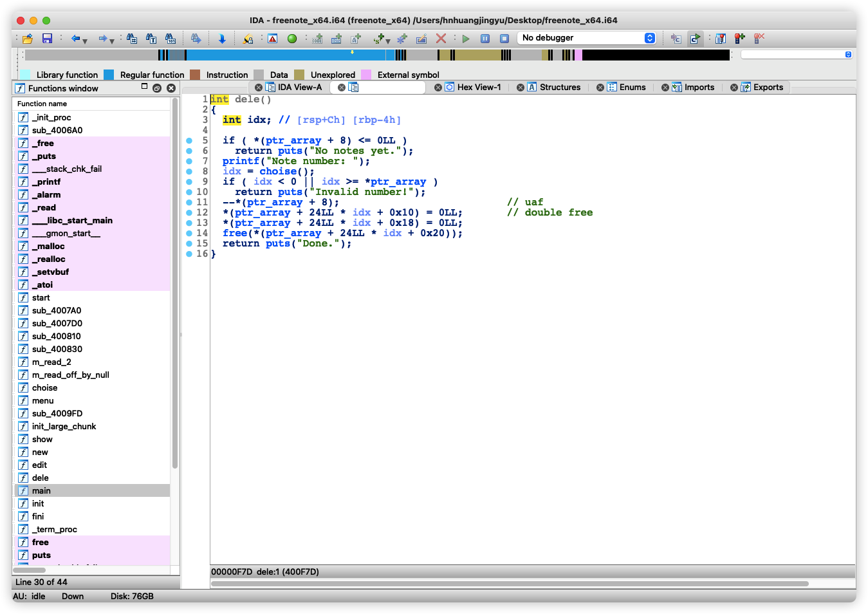This screenshot has width=868, height=614.
Task: Click the asterisk array icon
Action: tap(402, 39)
